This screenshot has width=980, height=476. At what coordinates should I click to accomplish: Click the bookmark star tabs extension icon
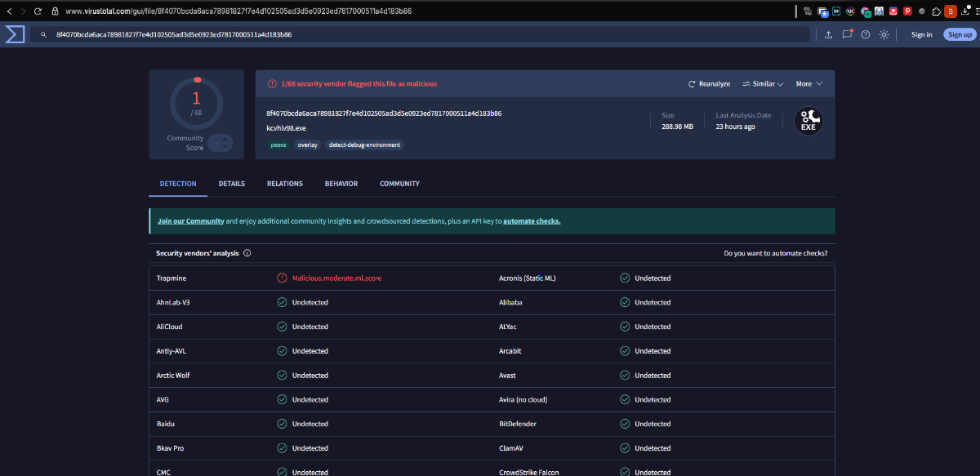822,11
